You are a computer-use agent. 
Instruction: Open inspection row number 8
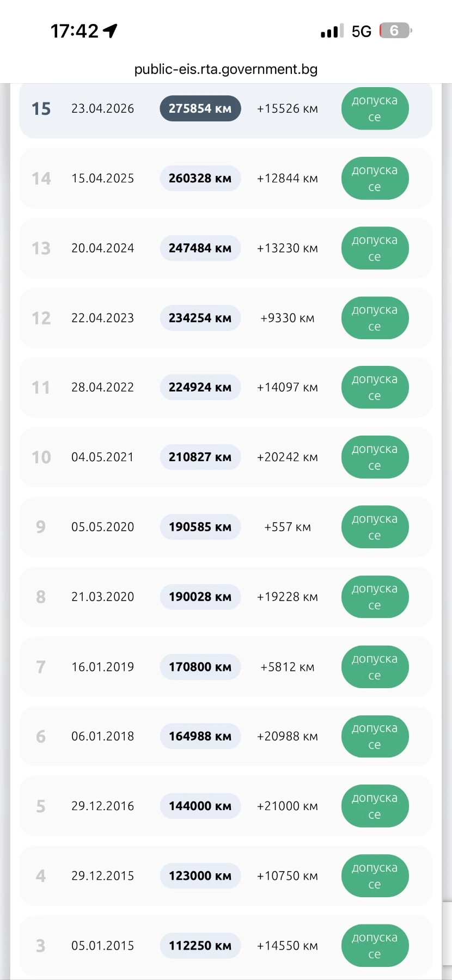(x=226, y=597)
